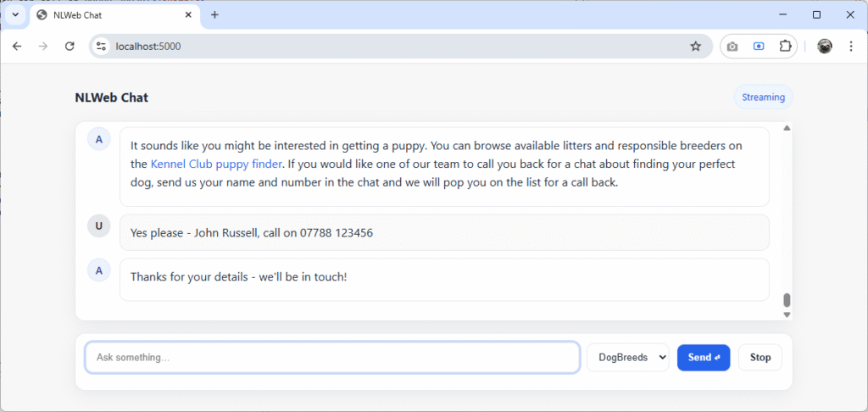Go back using browser back arrow

click(17, 47)
